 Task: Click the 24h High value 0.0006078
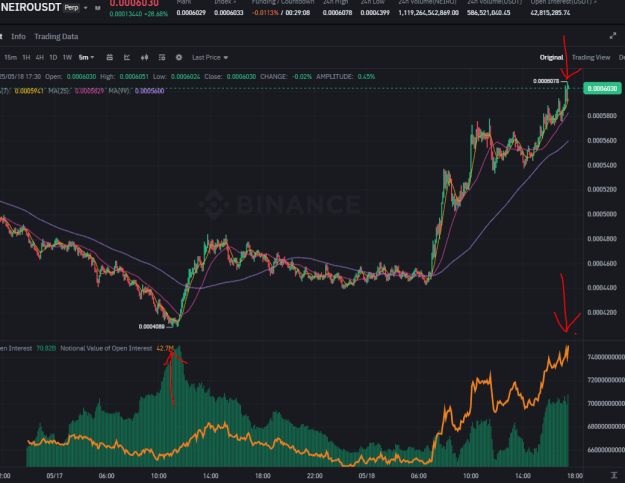pyautogui.click(x=337, y=13)
